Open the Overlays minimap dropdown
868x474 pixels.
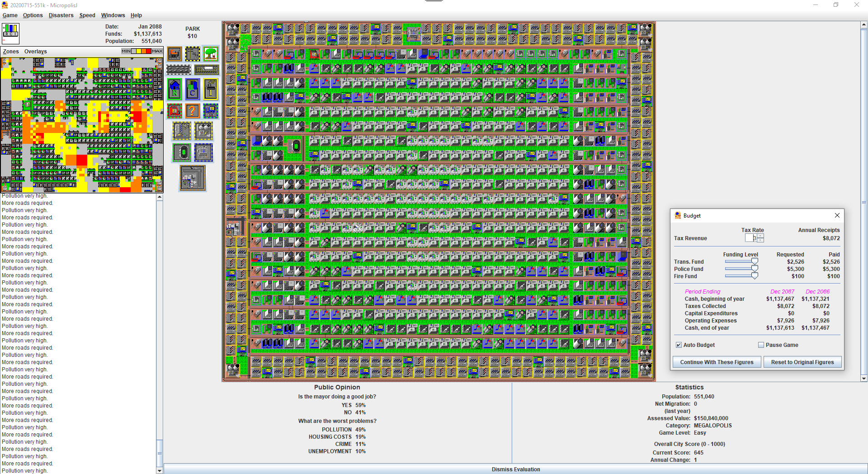pyautogui.click(x=36, y=52)
